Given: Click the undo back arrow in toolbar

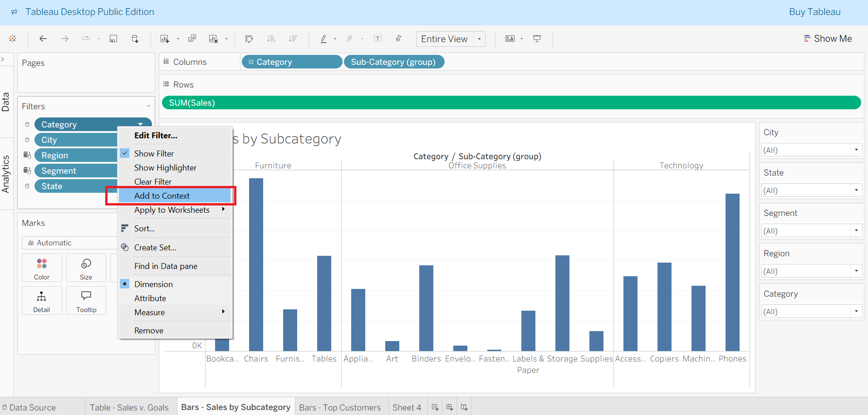Looking at the screenshot, I should (x=43, y=39).
